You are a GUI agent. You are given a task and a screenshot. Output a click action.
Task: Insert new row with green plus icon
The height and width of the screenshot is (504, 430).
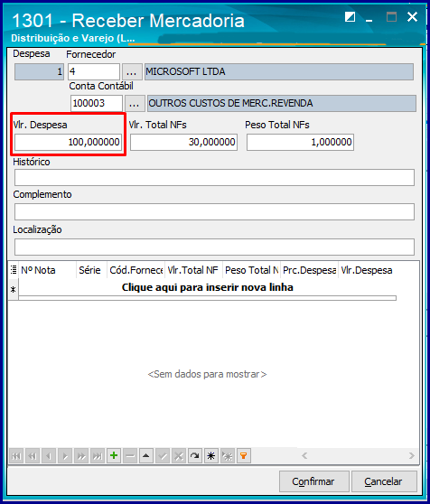[x=114, y=455]
